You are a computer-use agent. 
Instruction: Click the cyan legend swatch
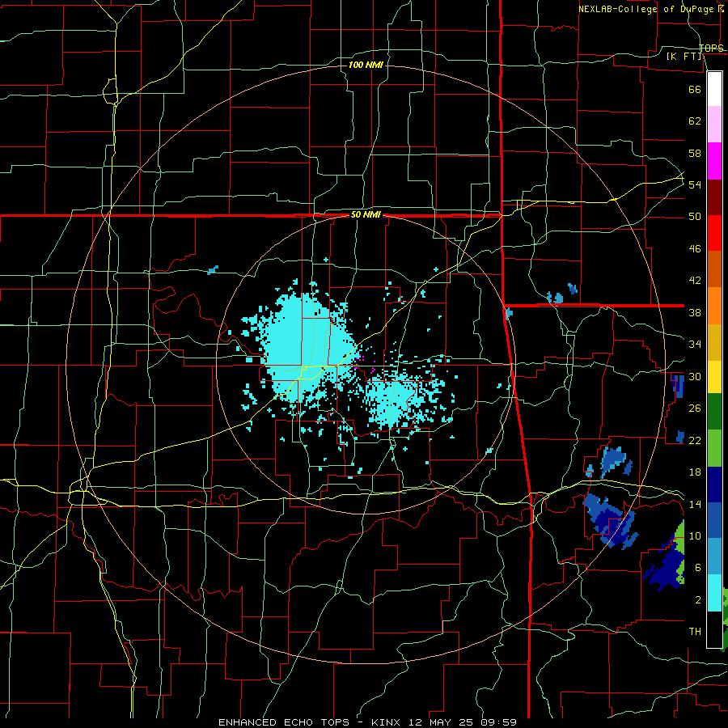coord(714,593)
